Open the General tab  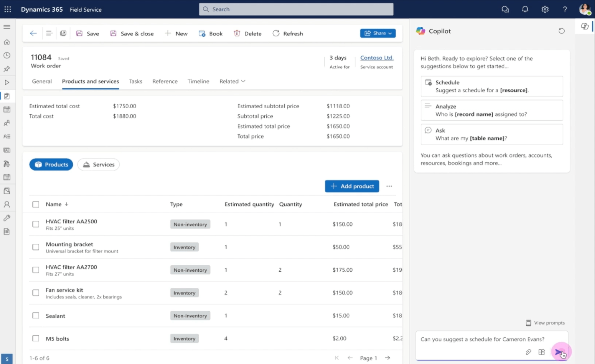(42, 81)
